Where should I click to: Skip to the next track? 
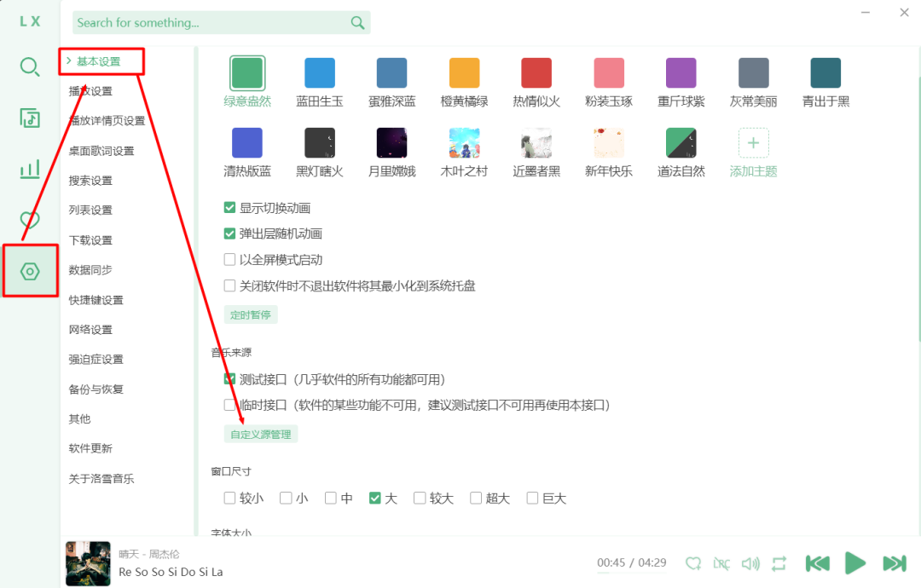pos(894,563)
